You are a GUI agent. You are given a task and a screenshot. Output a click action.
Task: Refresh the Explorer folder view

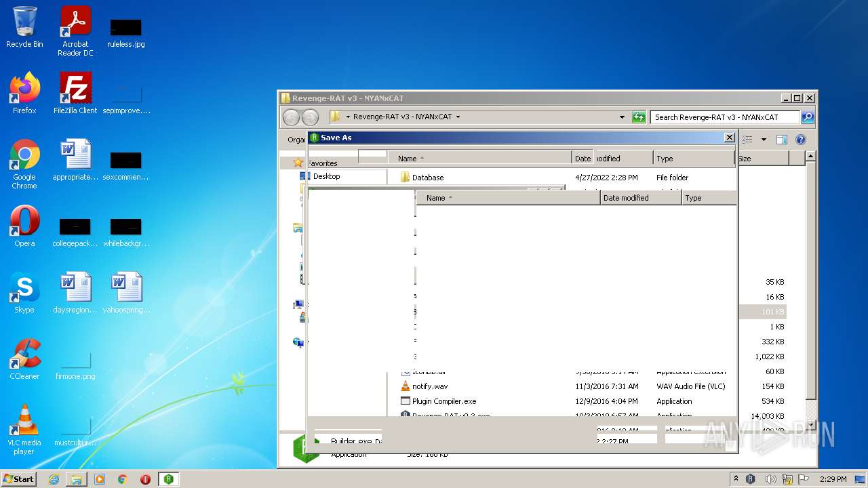click(x=638, y=117)
